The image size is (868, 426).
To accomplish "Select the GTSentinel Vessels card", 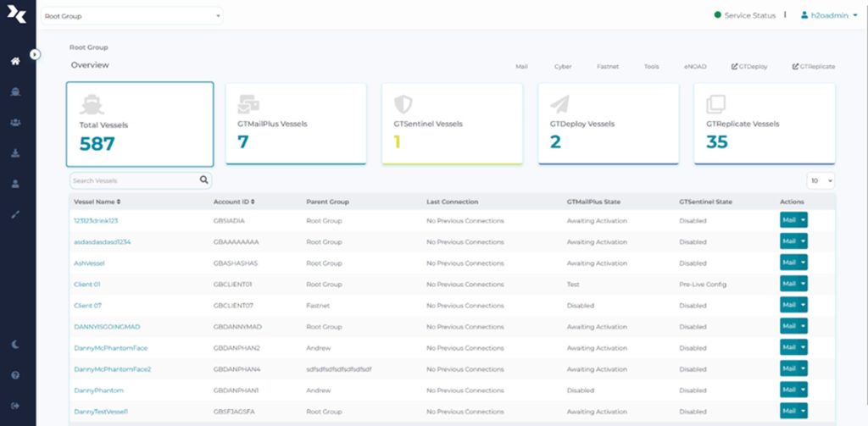I will tap(453, 124).
